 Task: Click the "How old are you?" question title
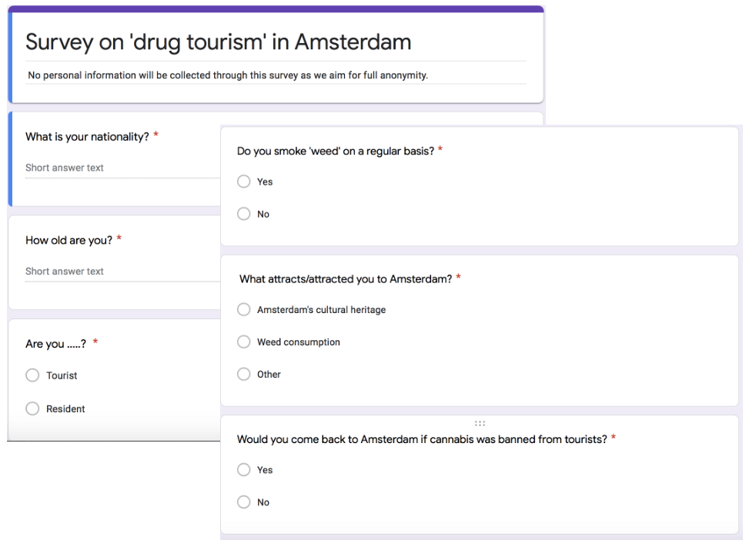click(x=69, y=240)
